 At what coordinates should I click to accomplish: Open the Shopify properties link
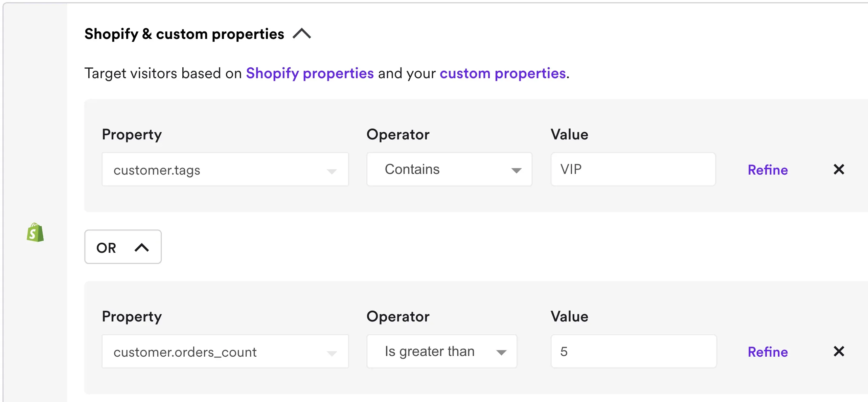point(310,73)
